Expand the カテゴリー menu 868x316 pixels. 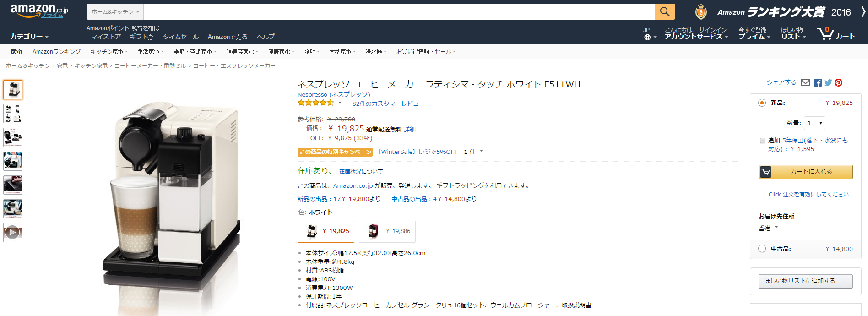point(29,37)
